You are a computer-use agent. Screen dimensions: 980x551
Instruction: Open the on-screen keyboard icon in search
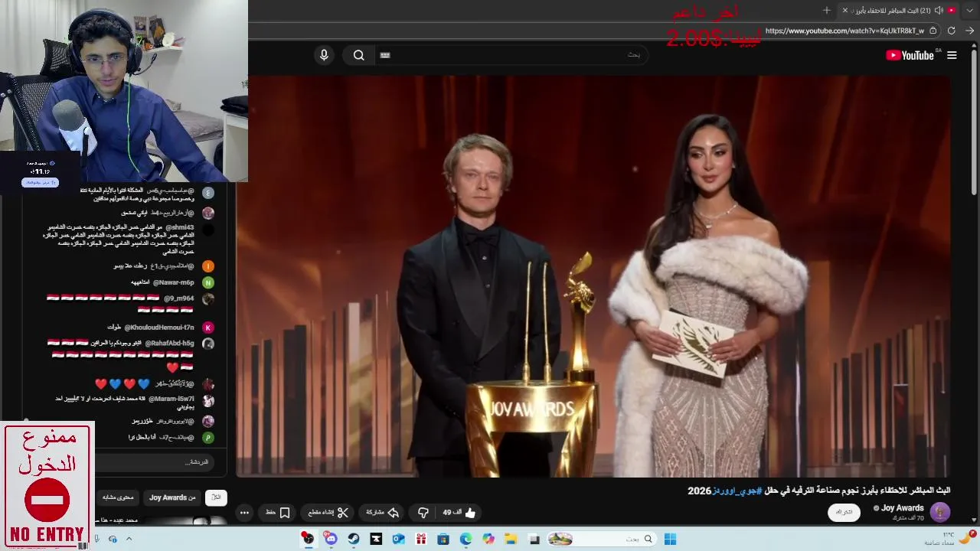(x=385, y=55)
